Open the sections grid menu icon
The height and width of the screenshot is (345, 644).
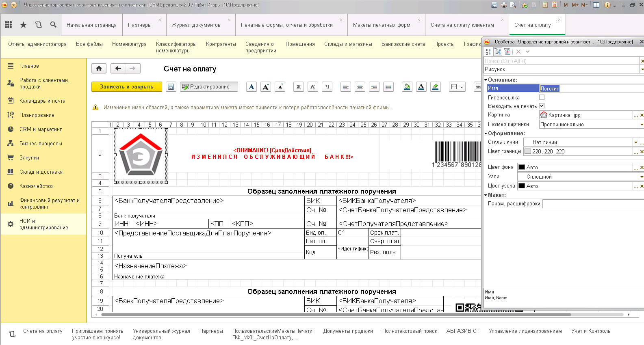[8, 25]
